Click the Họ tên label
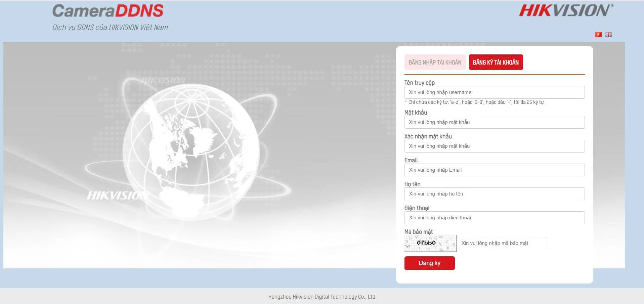The image size is (644, 304). click(412, 184)
